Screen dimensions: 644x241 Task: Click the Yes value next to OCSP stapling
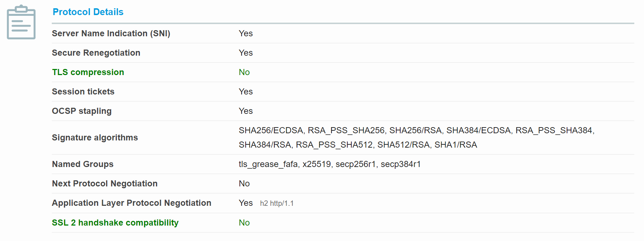246,111
